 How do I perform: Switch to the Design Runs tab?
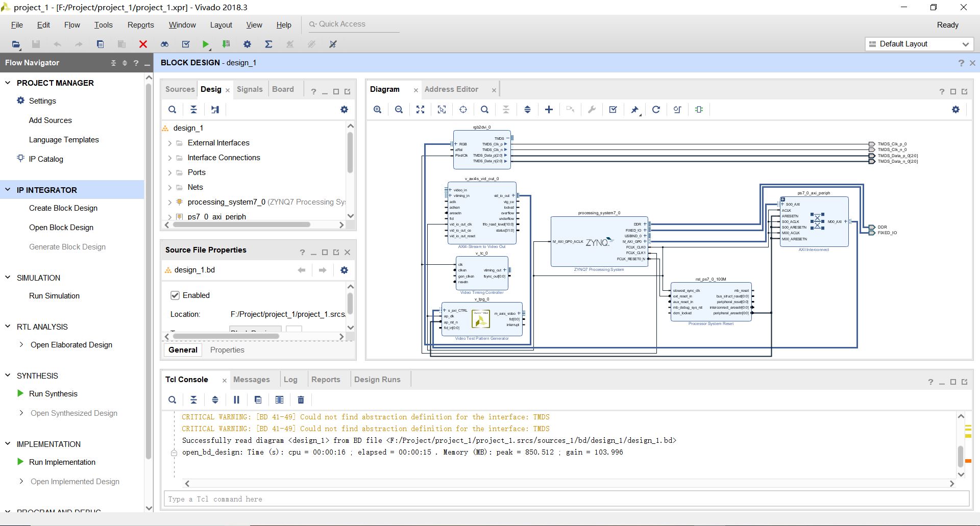[x=377, y=380]
